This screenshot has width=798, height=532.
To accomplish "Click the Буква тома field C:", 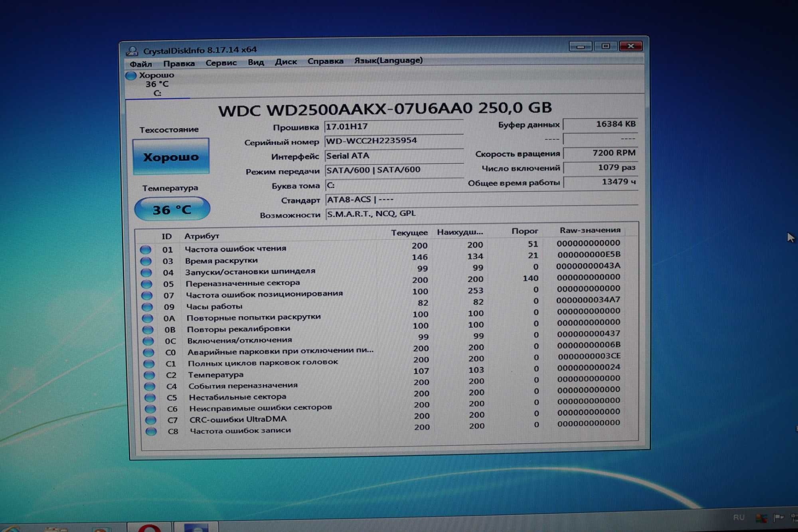I will pos(394,185).
